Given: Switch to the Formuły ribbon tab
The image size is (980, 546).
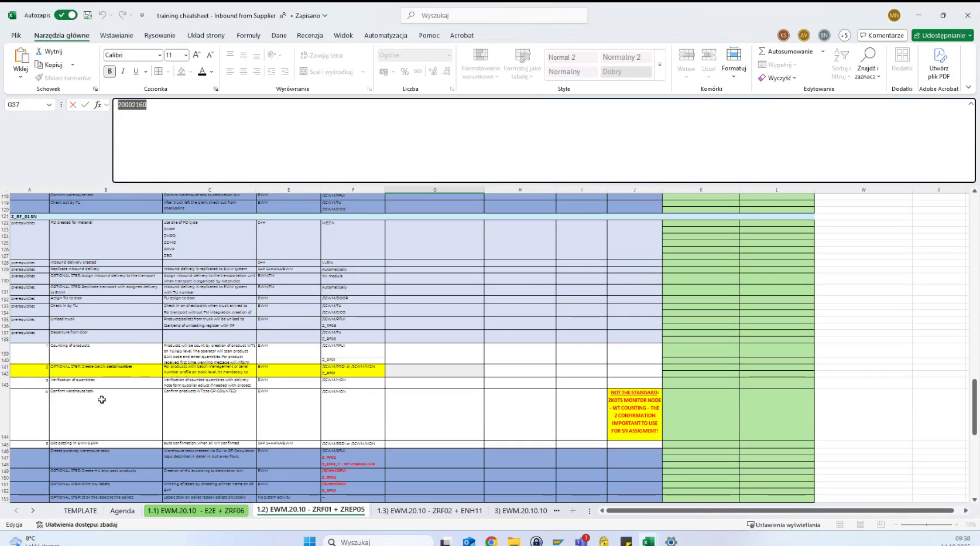Looking at the screenshot, I should pyautogui.click(x=248, y=35).
